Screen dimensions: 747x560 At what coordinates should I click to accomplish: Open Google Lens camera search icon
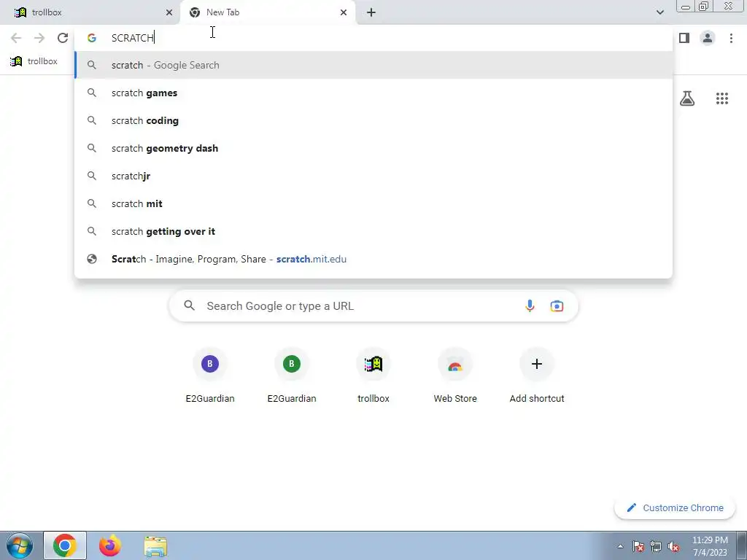557,306
